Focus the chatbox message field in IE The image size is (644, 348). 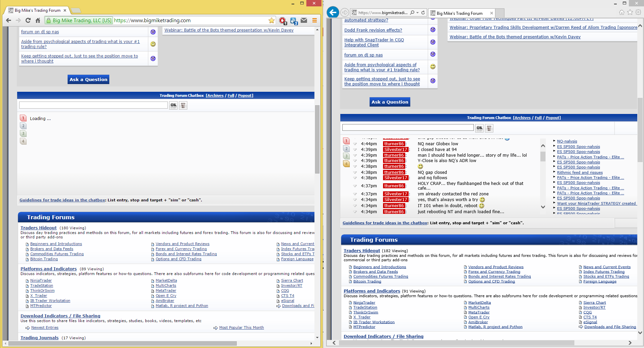[x=408, y=128]
